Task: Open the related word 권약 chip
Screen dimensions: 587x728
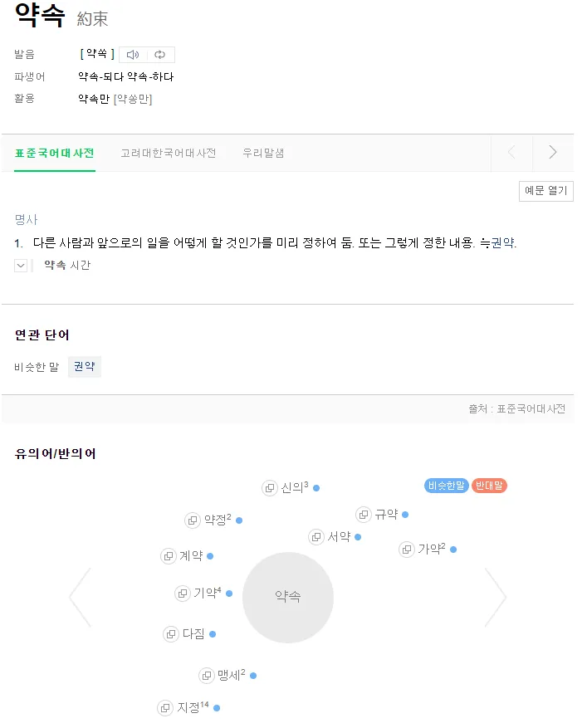Action: pos(85,367)
